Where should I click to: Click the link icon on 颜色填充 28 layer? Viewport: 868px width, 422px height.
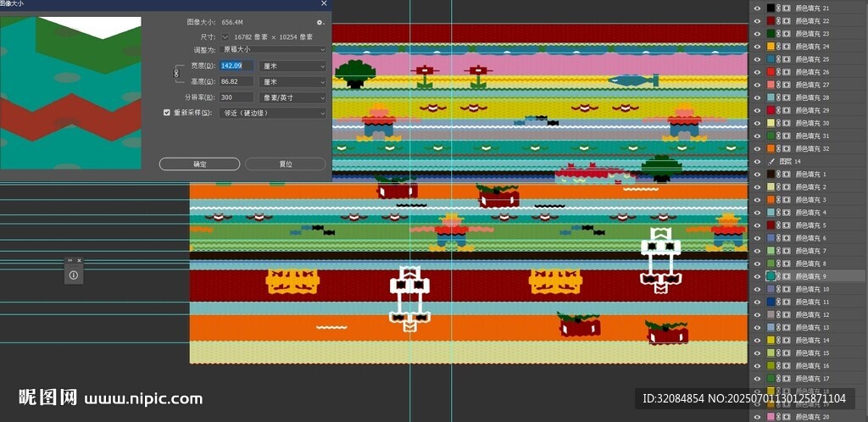click(x=779, y=97)
